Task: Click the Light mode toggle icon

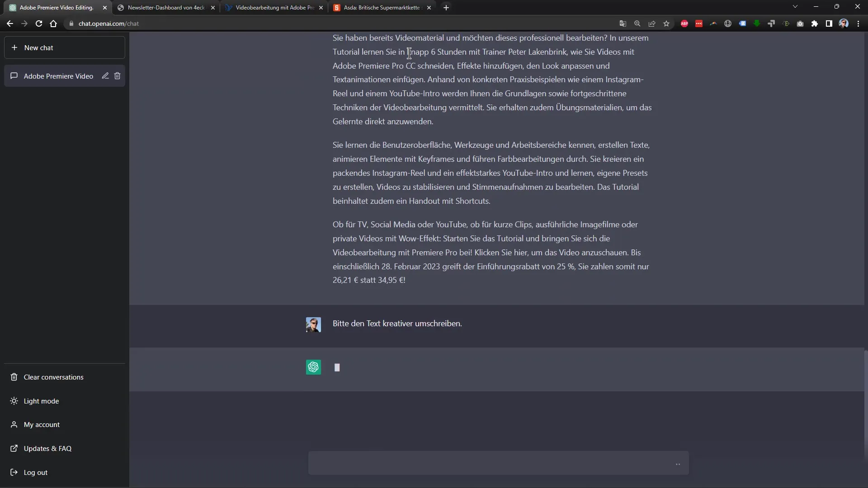Action: point(14,400)
